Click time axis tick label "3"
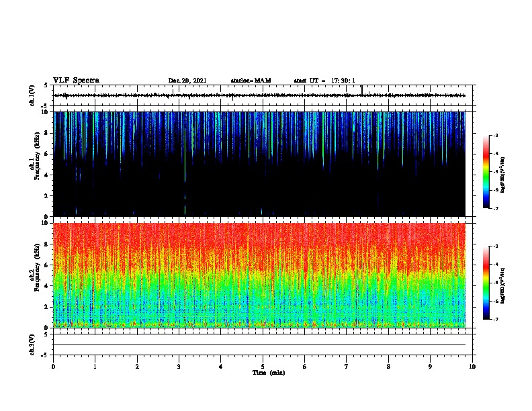The width and height of the screenshot is (532, 411). pos(179,367)
